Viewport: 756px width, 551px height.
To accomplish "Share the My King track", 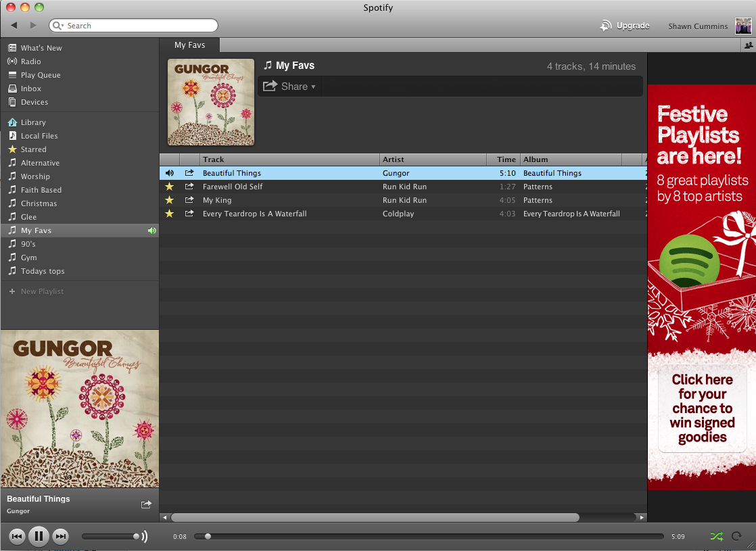I will [x=189, y=199].
